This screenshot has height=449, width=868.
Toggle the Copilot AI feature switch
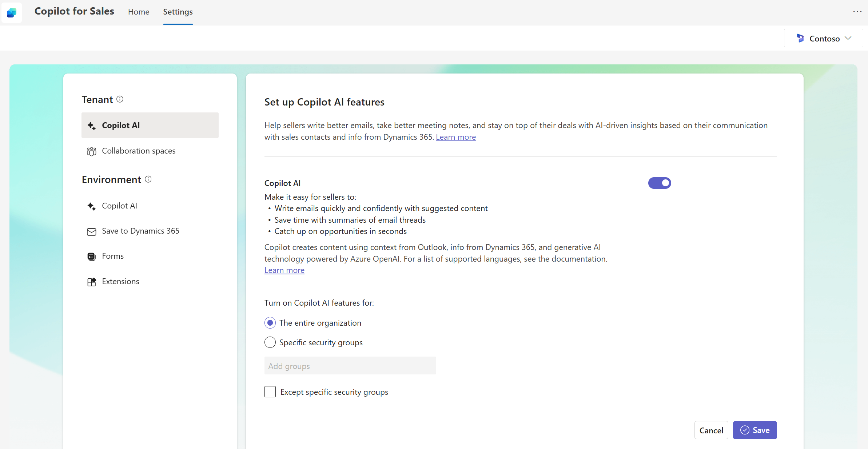tap(659, 183)
